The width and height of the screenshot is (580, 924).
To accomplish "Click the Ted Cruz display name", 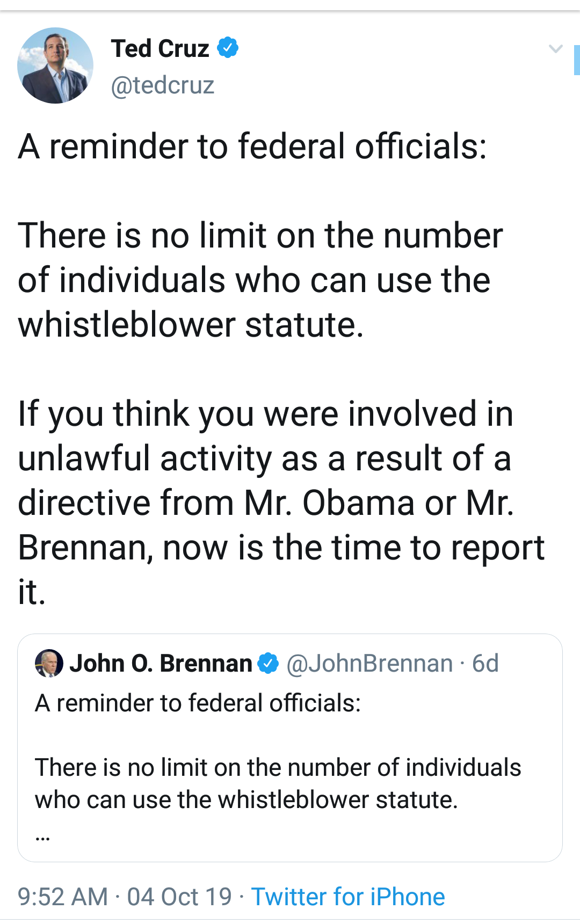I will coord(160,49).
